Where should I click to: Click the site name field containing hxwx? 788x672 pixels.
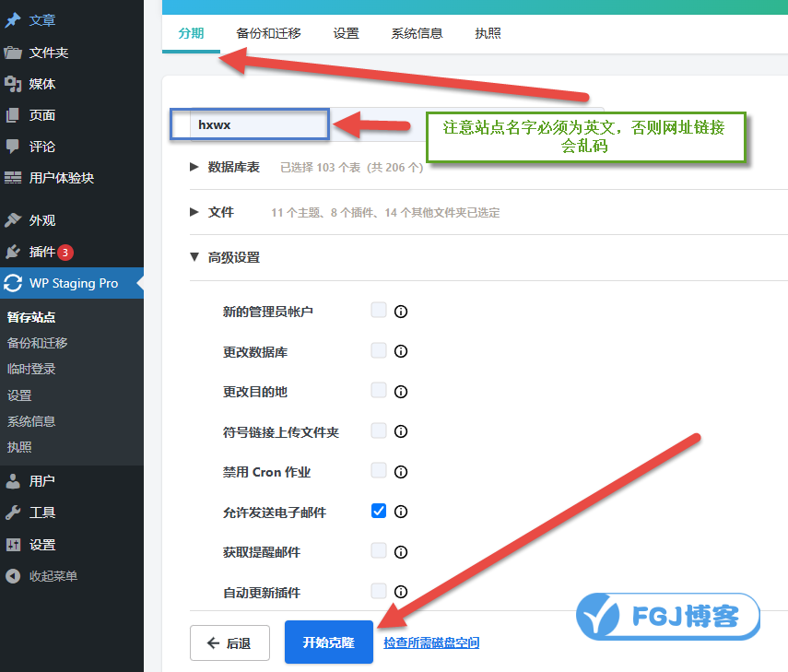pos(249,124)
